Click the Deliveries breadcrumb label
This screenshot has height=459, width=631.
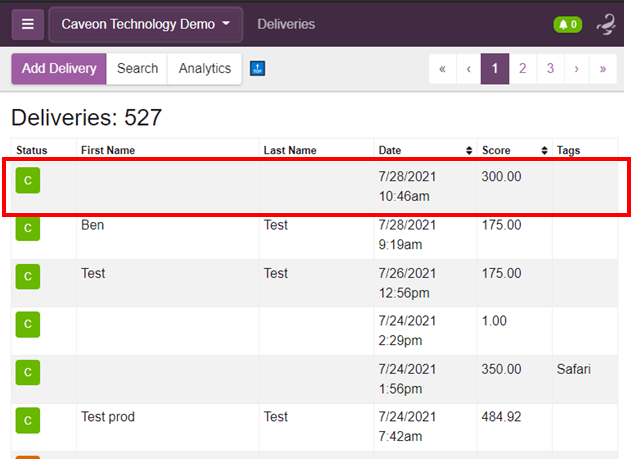point(286,24)
